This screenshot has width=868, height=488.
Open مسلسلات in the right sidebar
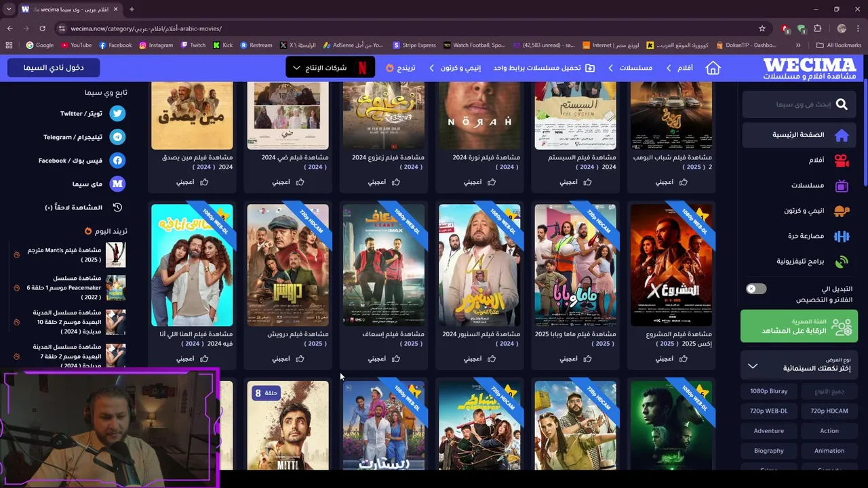pyautogui.click(x=799, y=186)
